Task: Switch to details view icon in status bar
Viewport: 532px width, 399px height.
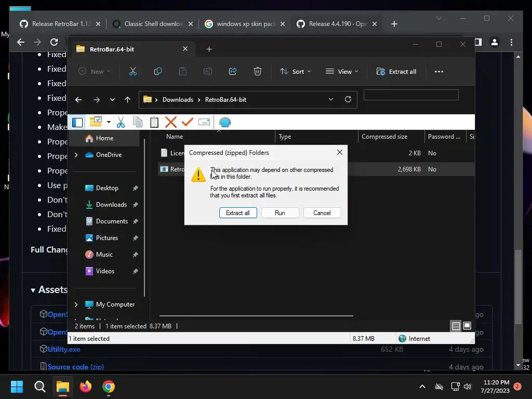Action: tap(456, 326)
